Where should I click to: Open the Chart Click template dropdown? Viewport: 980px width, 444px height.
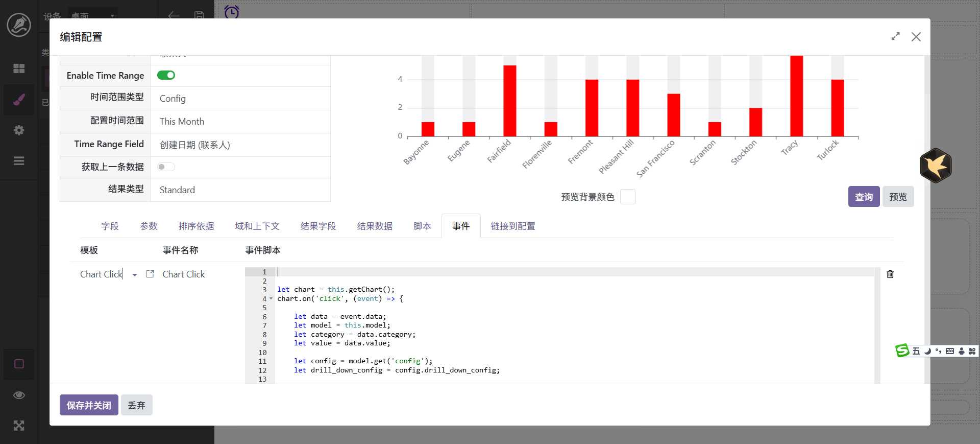(x=135, y=275)
